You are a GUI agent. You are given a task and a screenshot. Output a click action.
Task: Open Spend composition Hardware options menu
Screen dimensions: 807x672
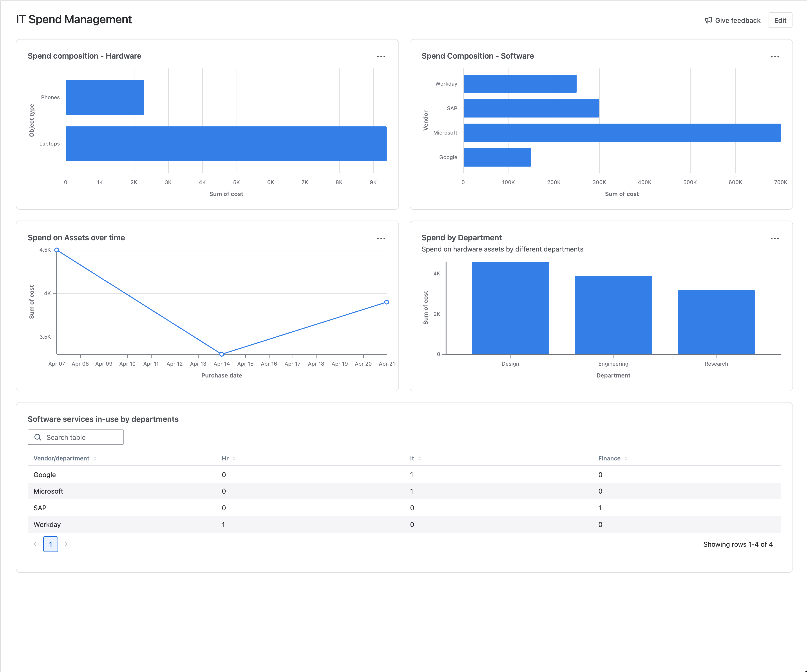coord(381,56)
